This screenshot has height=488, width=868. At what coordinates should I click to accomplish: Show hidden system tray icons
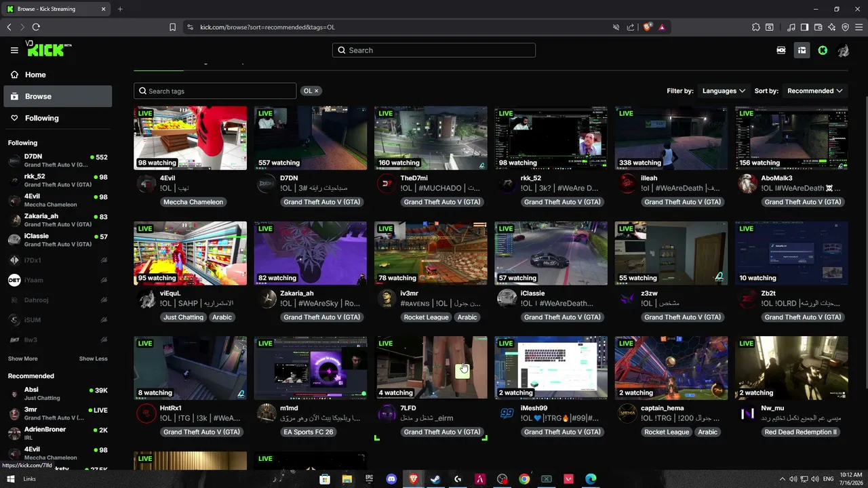782,479
